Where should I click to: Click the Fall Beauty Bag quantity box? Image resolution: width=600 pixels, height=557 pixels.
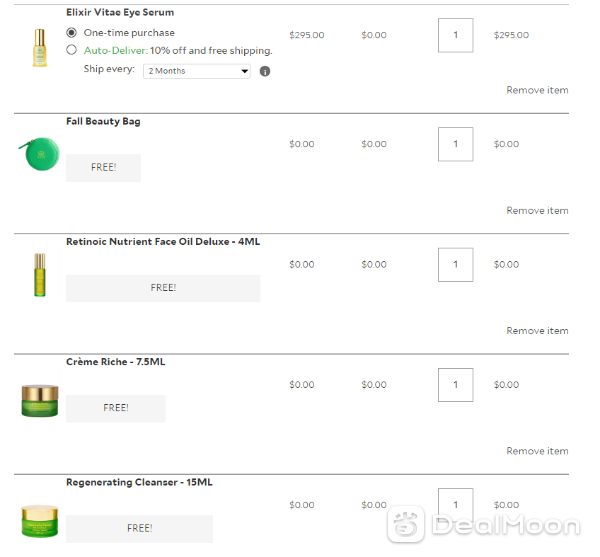pos(455,144)
